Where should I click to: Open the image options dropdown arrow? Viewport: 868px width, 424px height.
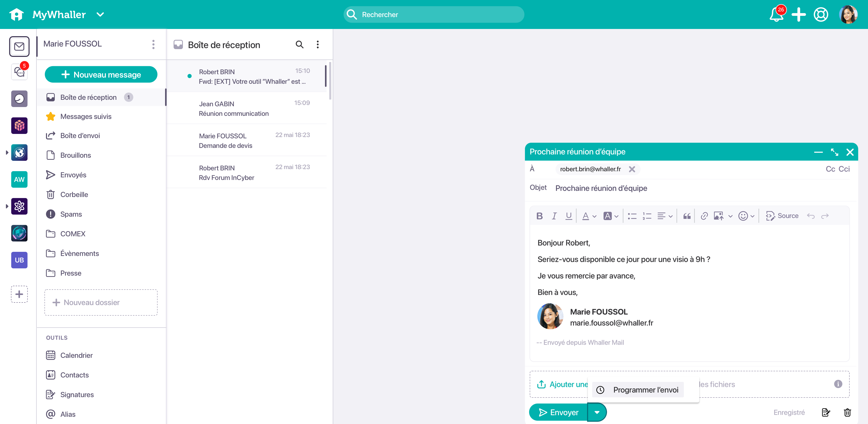[x=730, y=216]
